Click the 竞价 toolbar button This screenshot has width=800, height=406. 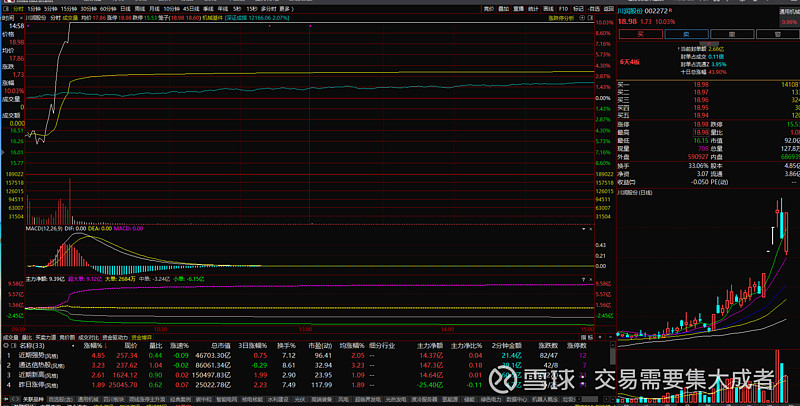click(x=489, y=9)
